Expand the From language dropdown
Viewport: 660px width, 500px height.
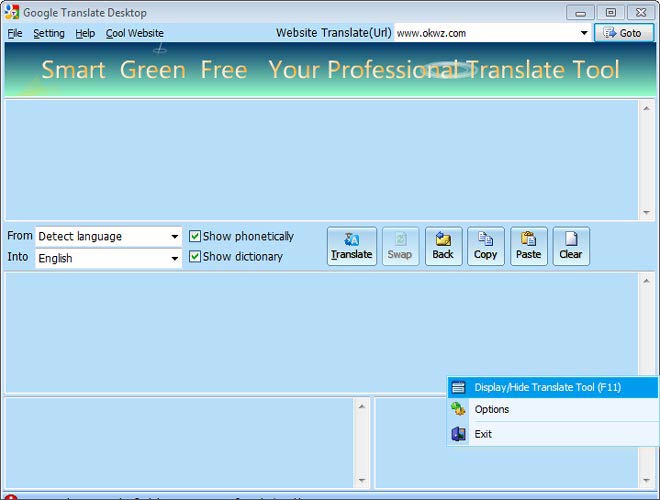tap(174, 237)
